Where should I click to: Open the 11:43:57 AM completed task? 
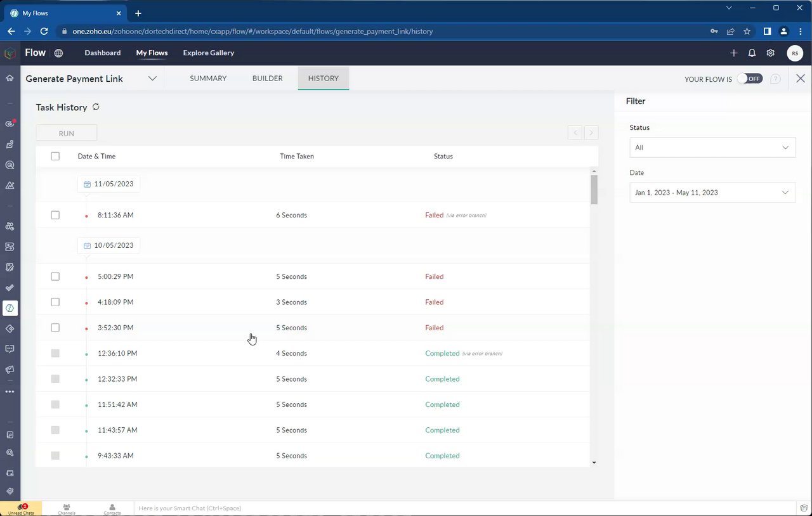[313, 430]
